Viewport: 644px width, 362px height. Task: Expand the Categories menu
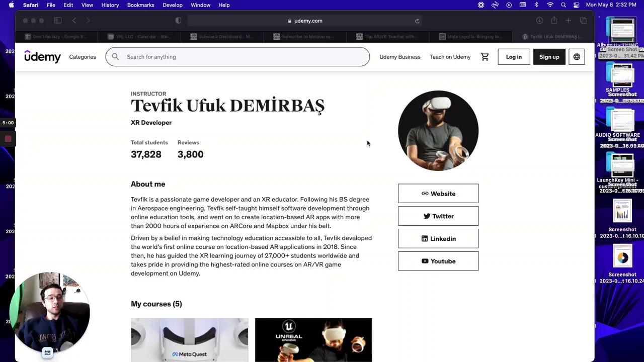[83, 57]
